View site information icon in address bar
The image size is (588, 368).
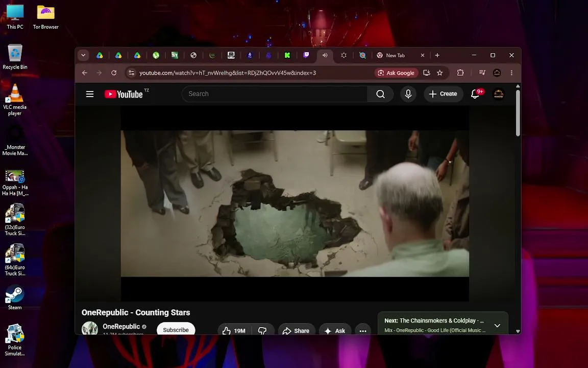tap(131, 73)
